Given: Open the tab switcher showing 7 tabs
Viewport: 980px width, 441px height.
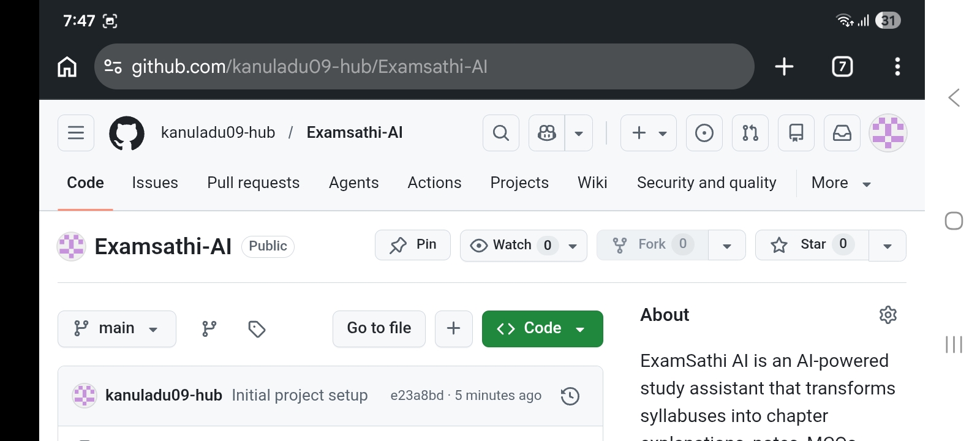Looking at the screenshot, I should [842, 66].
